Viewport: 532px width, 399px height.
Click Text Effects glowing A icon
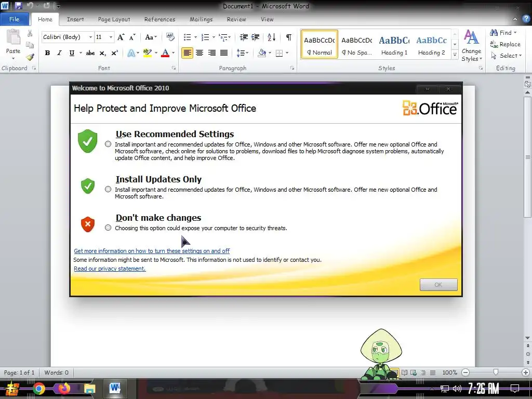point(131,53)
